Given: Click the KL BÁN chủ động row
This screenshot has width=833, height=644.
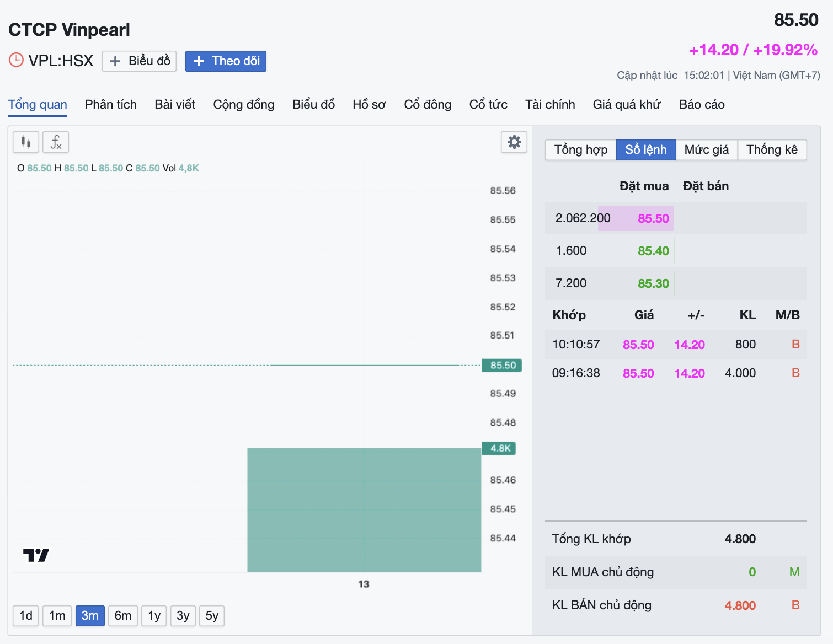Looking at the screenshot, I should point(676,605).
